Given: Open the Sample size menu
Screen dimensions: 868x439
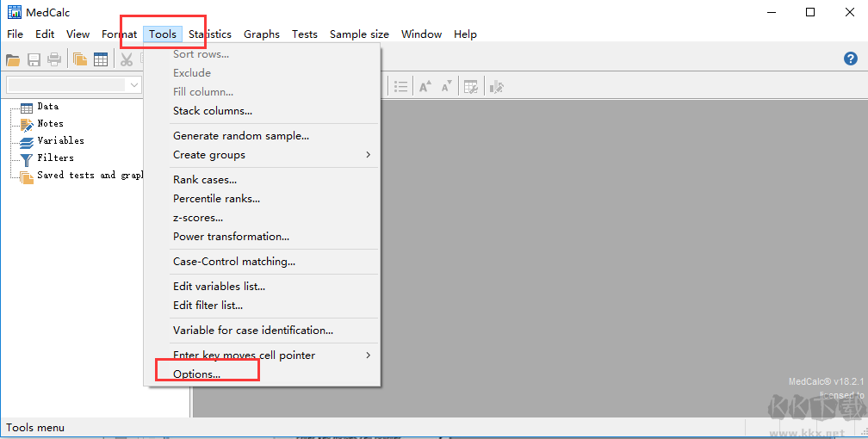Looking at the screenshot, I should coord(359,34).
